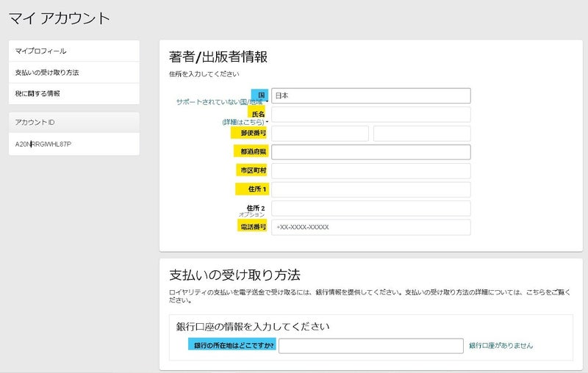The width and height of the screenshot is (588, 373).
Task: Click the second 郵便番号 input box
Action: (421, 134)
